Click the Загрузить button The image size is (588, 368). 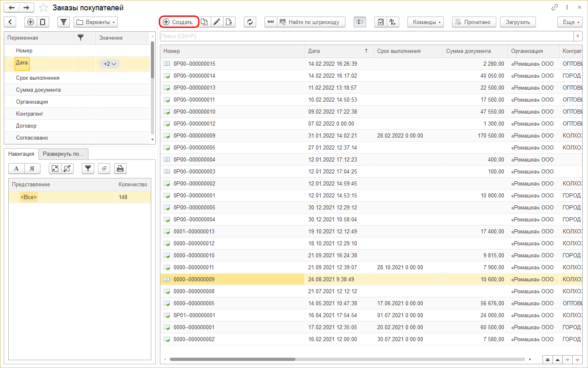coord(517,22)
